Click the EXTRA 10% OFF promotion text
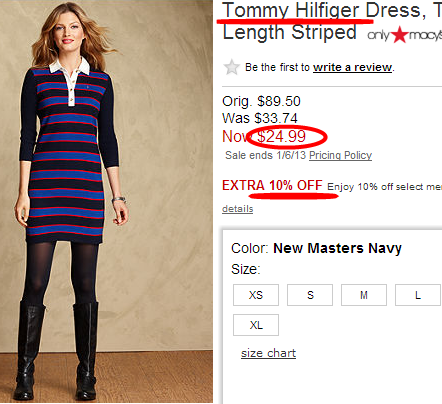Image resolution: width=442 pixels, height=404 pixels. pos(272,185)
